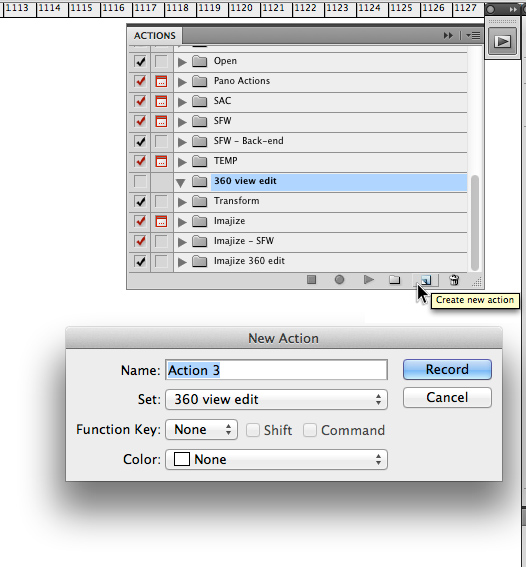Viewport: 526px width, 567px height.
Task: Select the ACTIONS panel tab
Action: pos(155,36)
